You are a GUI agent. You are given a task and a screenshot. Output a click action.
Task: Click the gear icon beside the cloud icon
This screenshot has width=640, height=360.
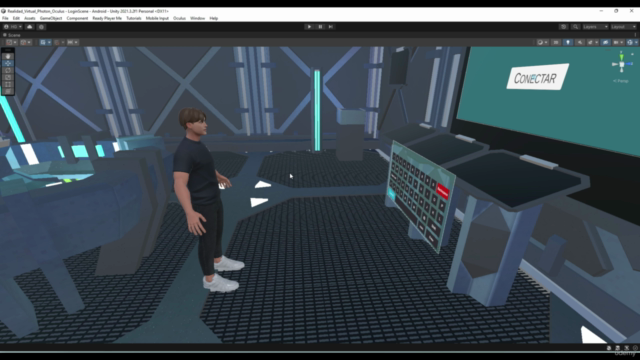pos(41,27)
